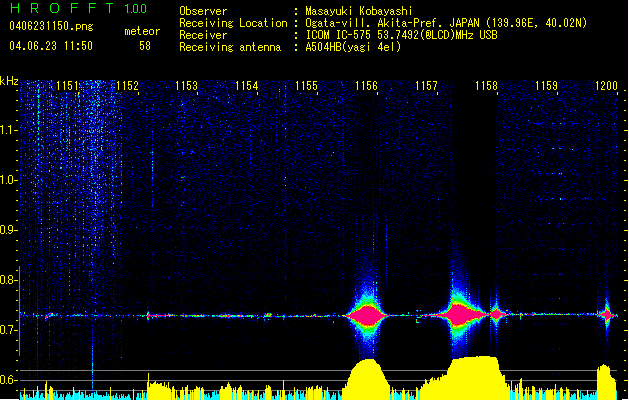Click the large meteor echo below the 1156 marker
The image size is (629, 400).
(x=367, y=315)
